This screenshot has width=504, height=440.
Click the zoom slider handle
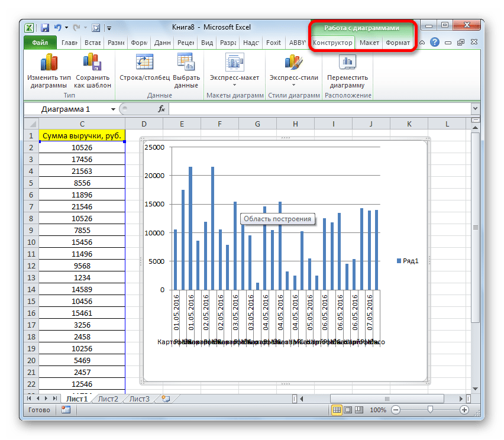tap(430, 410)
